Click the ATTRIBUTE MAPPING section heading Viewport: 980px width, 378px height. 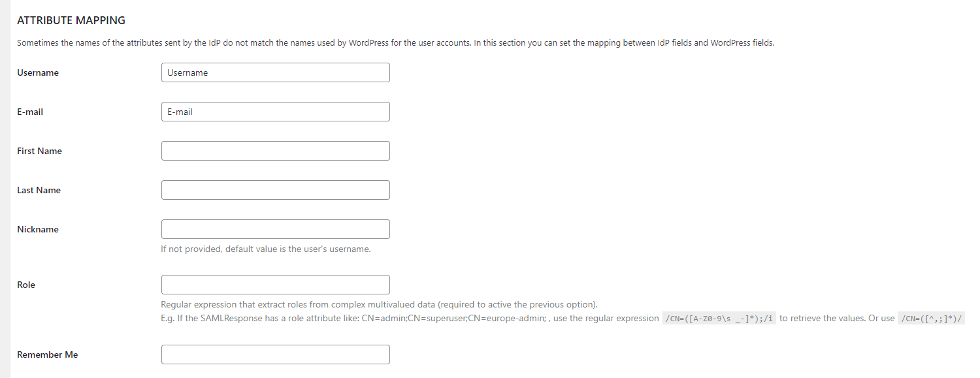[71, 20]
